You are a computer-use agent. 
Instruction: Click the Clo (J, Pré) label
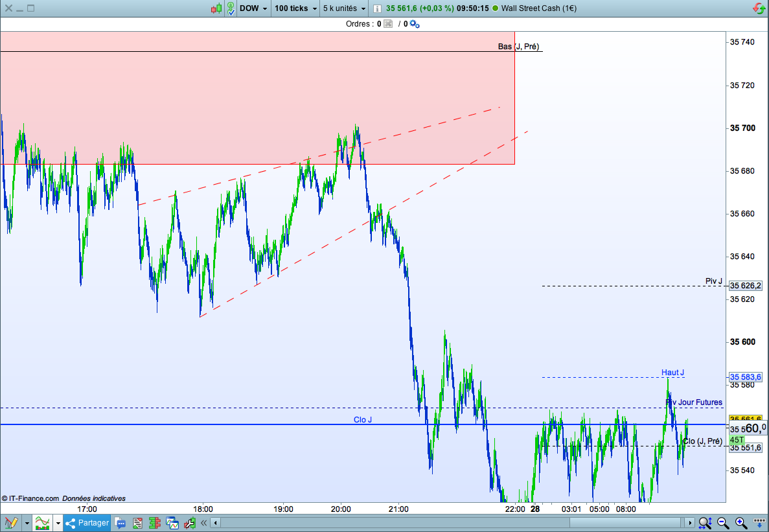point(702,441)
